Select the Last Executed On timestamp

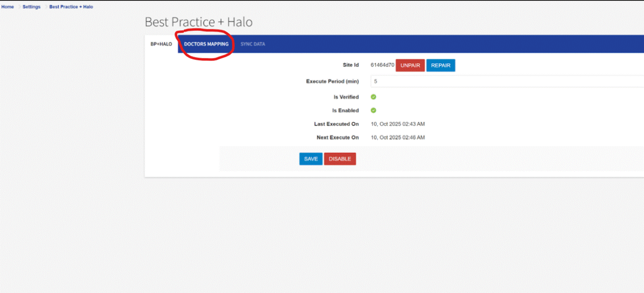click(398, 124)
